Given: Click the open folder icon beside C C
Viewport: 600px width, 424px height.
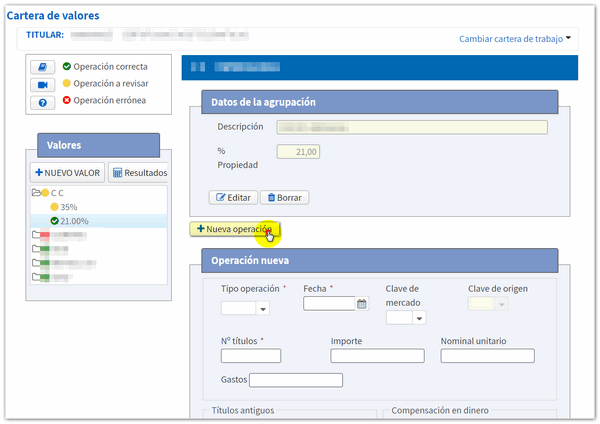Looking at the screenshot, I should [35, 192].
